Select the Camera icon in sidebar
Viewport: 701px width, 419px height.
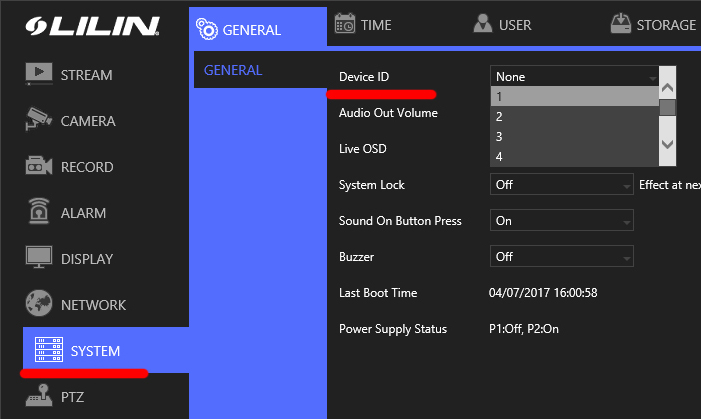tap(39, 121)
